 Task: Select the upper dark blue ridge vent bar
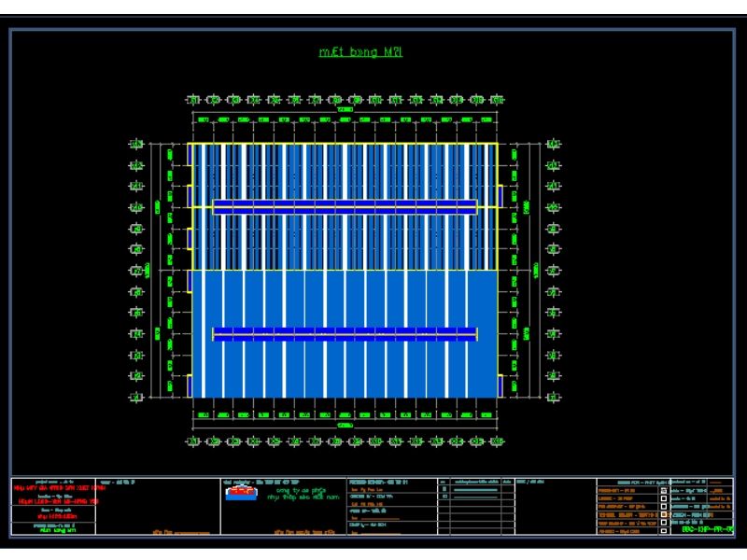[x=345, y=206]
